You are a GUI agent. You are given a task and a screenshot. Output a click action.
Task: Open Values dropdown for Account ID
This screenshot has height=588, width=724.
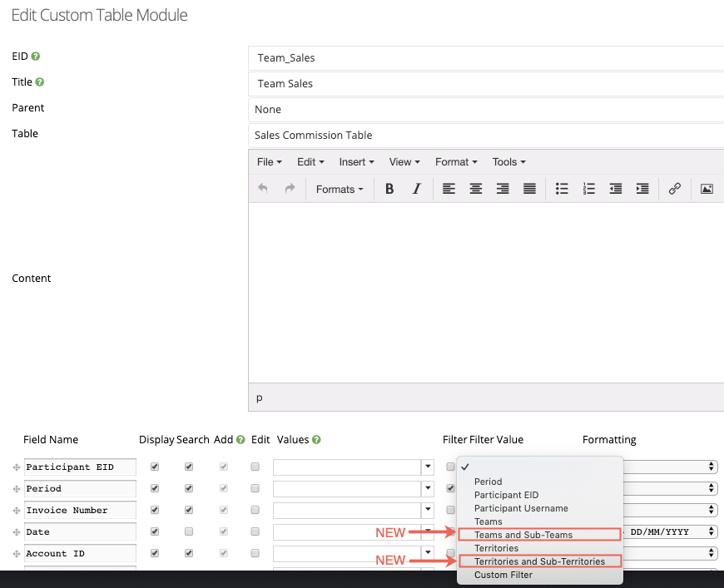[428, 553]
